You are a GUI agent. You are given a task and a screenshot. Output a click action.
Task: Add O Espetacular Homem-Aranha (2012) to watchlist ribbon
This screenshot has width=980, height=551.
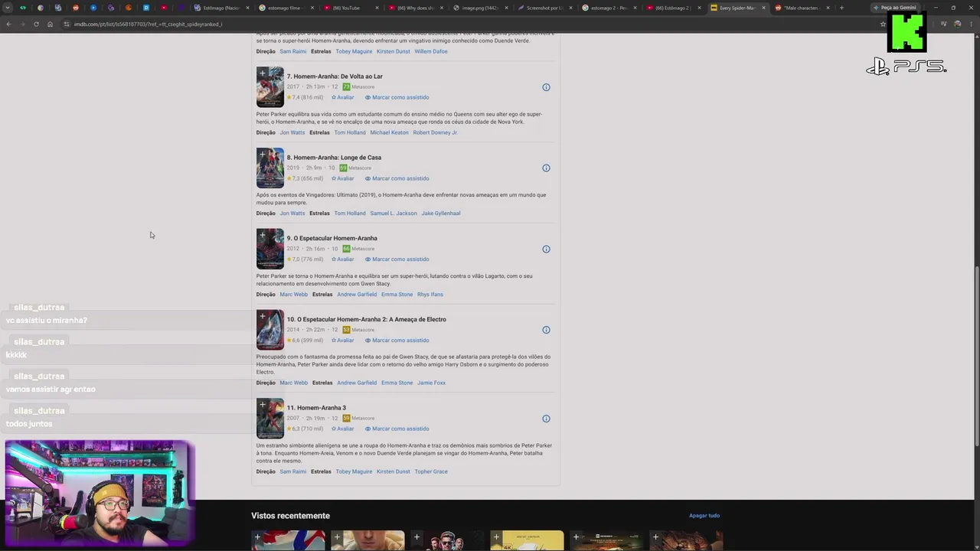[x=263, y=236]
